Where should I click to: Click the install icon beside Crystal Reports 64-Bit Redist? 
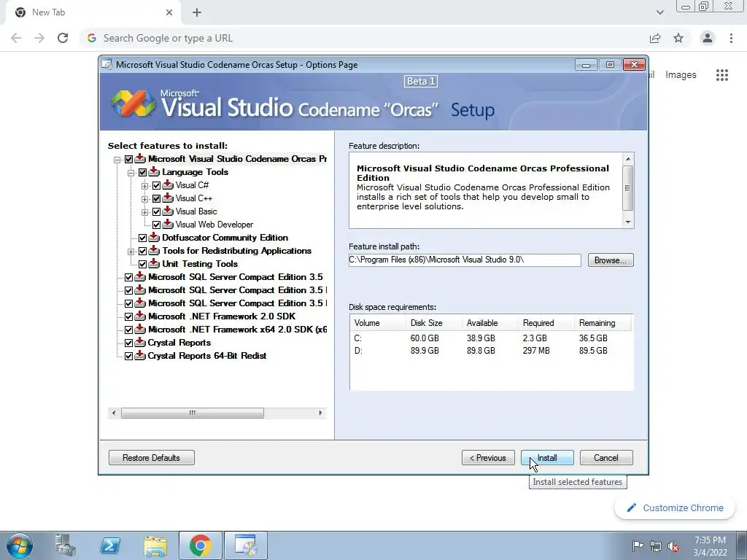point(140,355)
